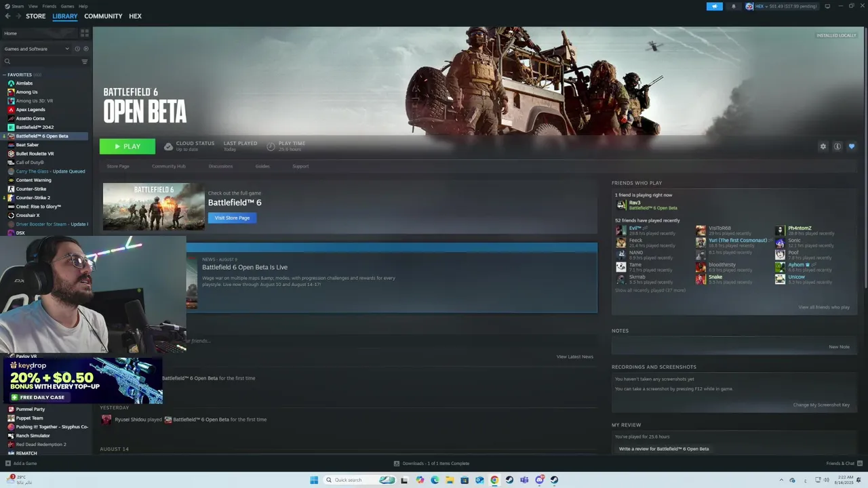Click Write a review for Battlefield 6
This screenshot has height=488, width=868.
(x=664, y=449)
